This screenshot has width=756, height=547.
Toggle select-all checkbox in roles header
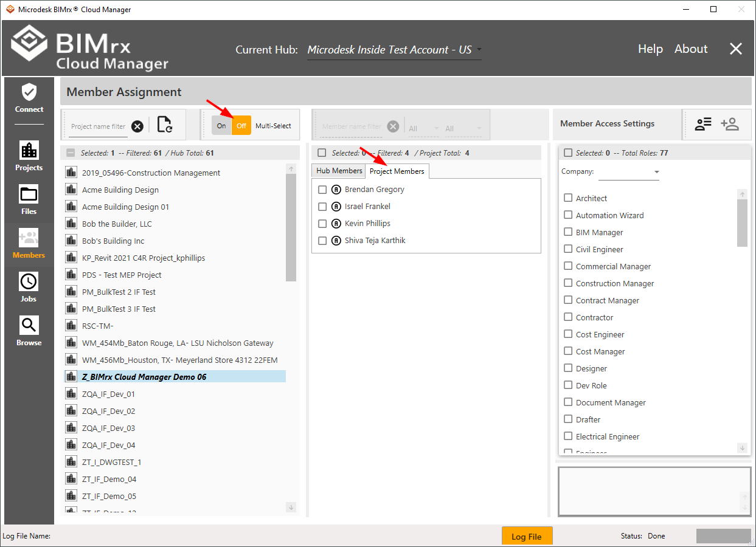pyautogui.click(x=568, y=153)
